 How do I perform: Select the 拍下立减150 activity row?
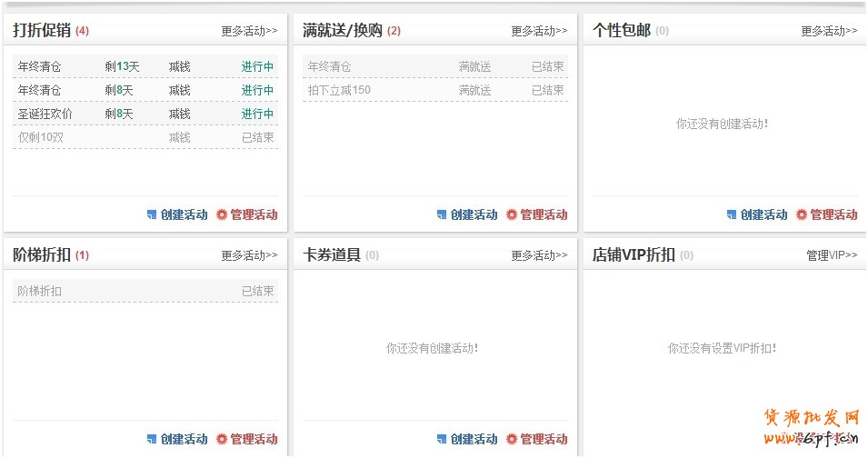tap(435, 90)
